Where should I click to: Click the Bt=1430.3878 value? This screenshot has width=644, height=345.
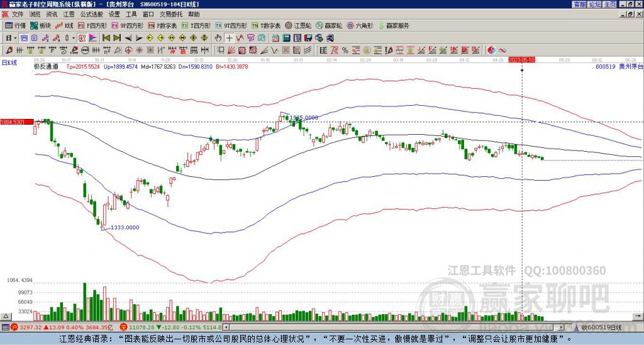pyautogui.click(x=231, y=66)
